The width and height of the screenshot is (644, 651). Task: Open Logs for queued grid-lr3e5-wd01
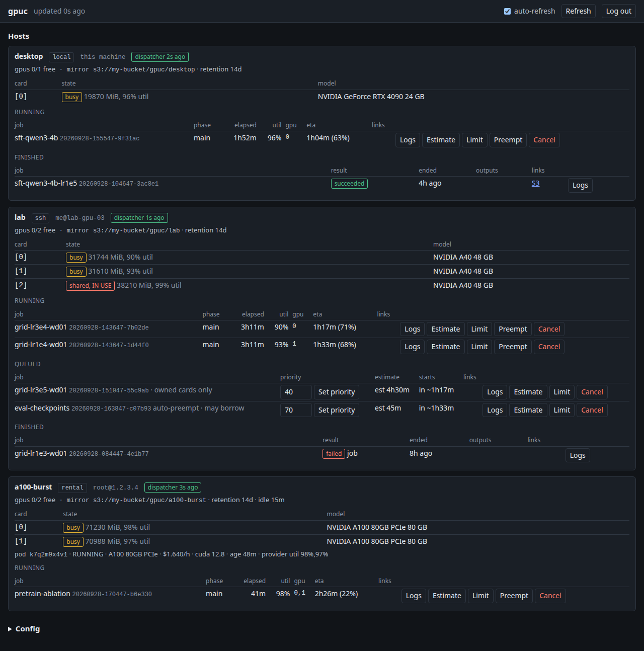[495, 392]
